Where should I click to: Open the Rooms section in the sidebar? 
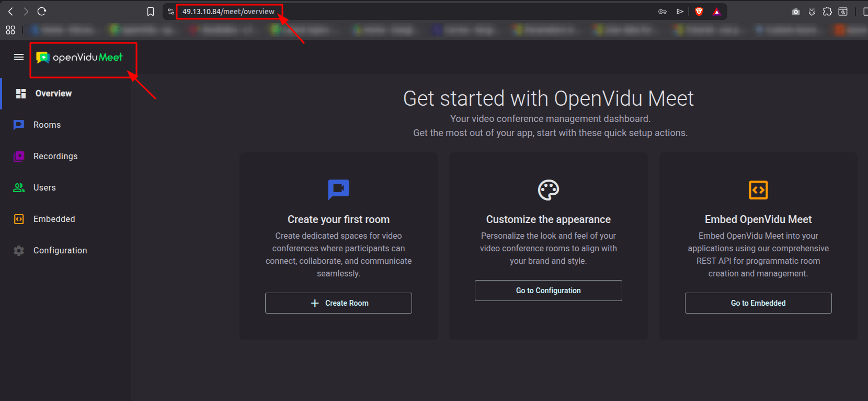click(65, 125)
